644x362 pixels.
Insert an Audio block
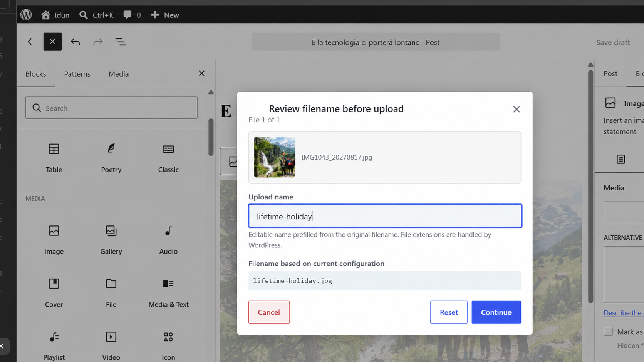pos(168,240)
